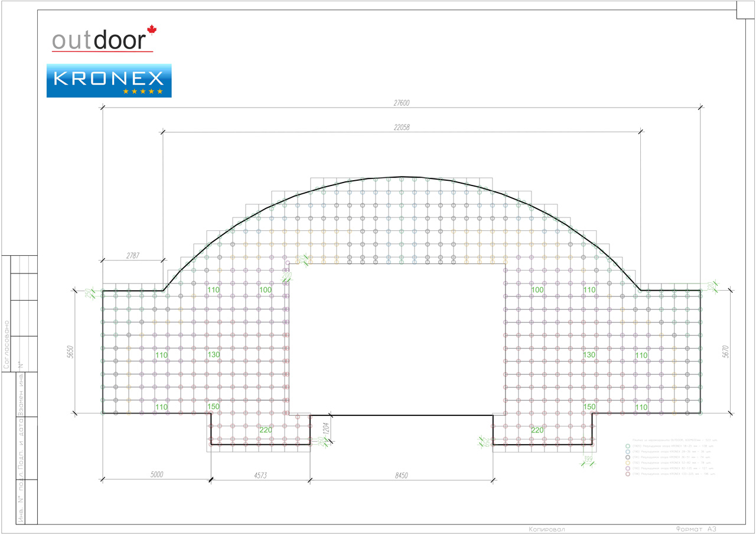Click the purple legend circle for 82-135 мм

pyautogui.click(x=628, y=468)
